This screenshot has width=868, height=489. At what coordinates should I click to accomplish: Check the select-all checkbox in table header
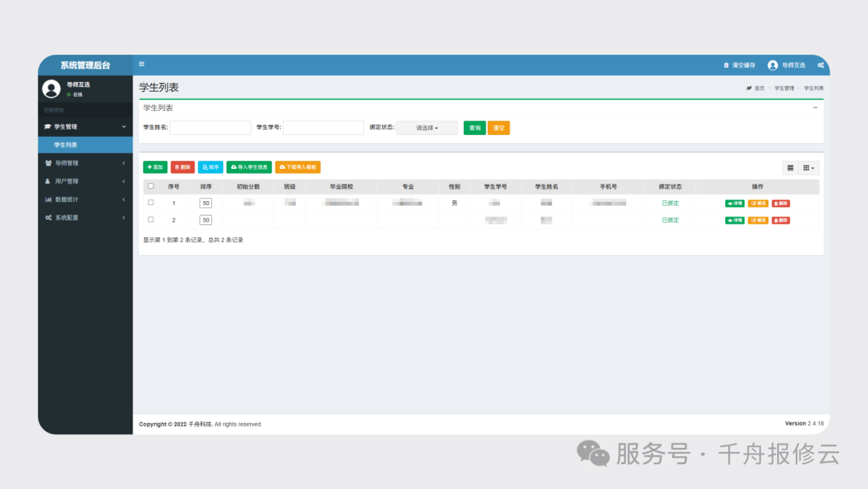click(150, 186)
